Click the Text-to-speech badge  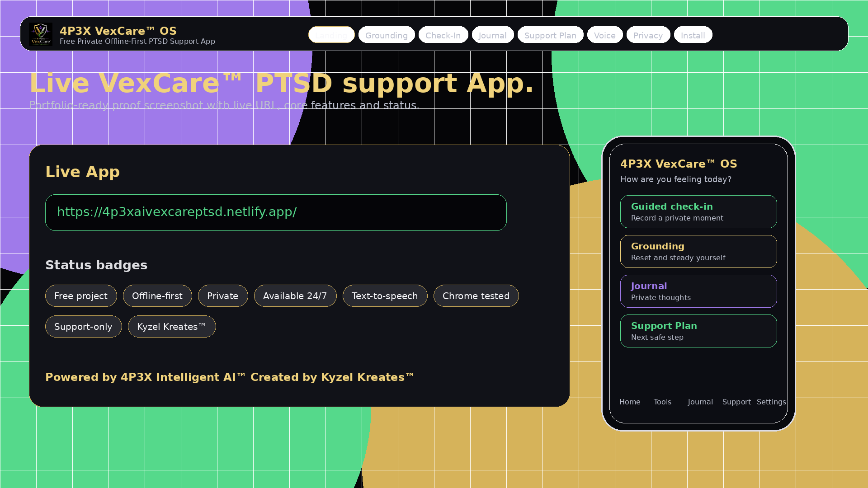coord(385,296)
